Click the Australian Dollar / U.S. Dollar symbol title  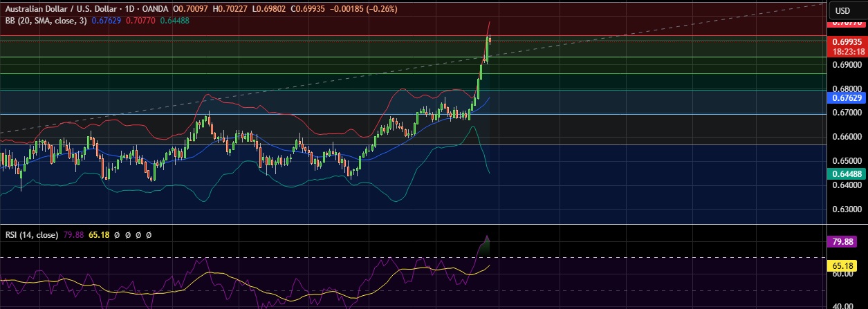[x=66, y=8]
